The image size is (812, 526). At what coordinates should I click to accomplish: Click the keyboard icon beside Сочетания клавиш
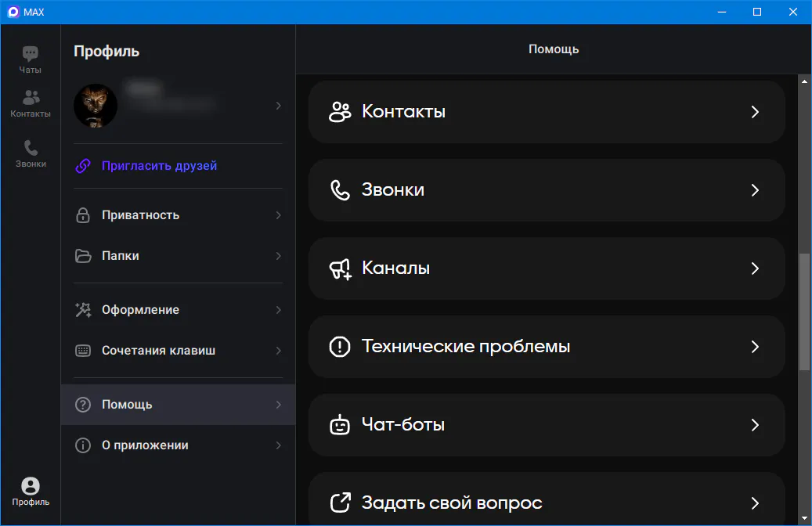point(82,351)
